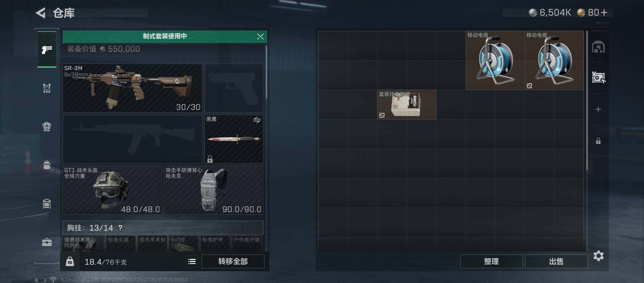Click the back arrow beside 仓库

pyautogui.click(x=41, y=13)
